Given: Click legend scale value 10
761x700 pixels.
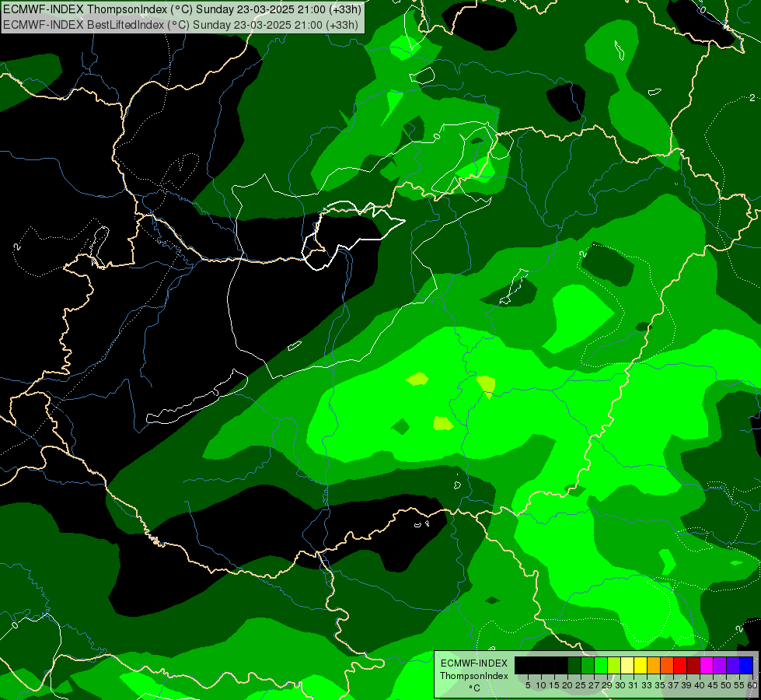Looking at the screenshot, I should click(541, 685).
